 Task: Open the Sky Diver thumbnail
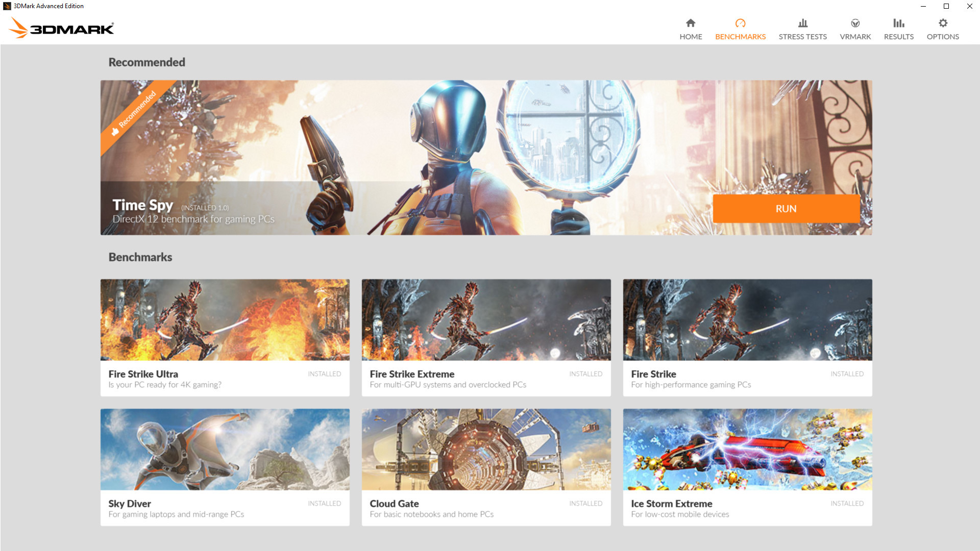pos(225,449)
